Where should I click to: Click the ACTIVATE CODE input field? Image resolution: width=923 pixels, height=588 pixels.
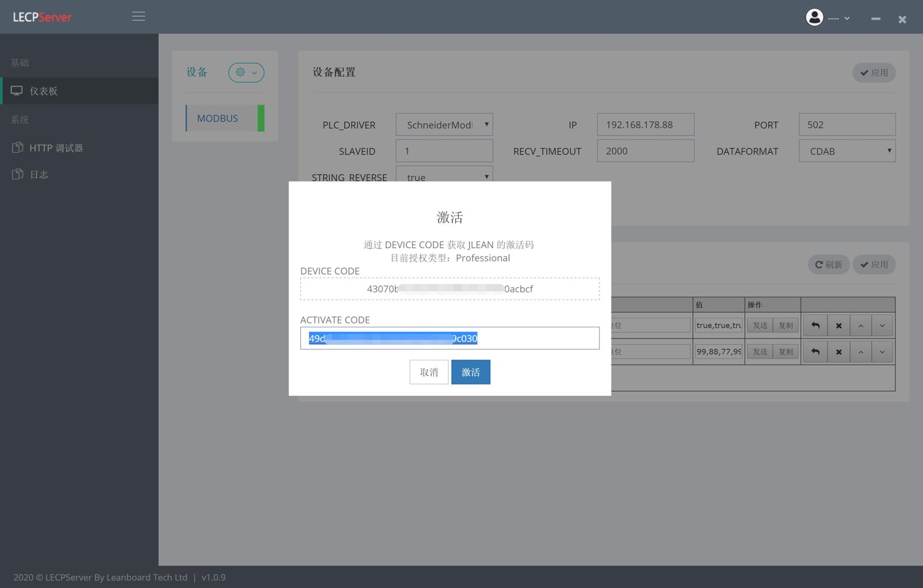pos(450,338)
